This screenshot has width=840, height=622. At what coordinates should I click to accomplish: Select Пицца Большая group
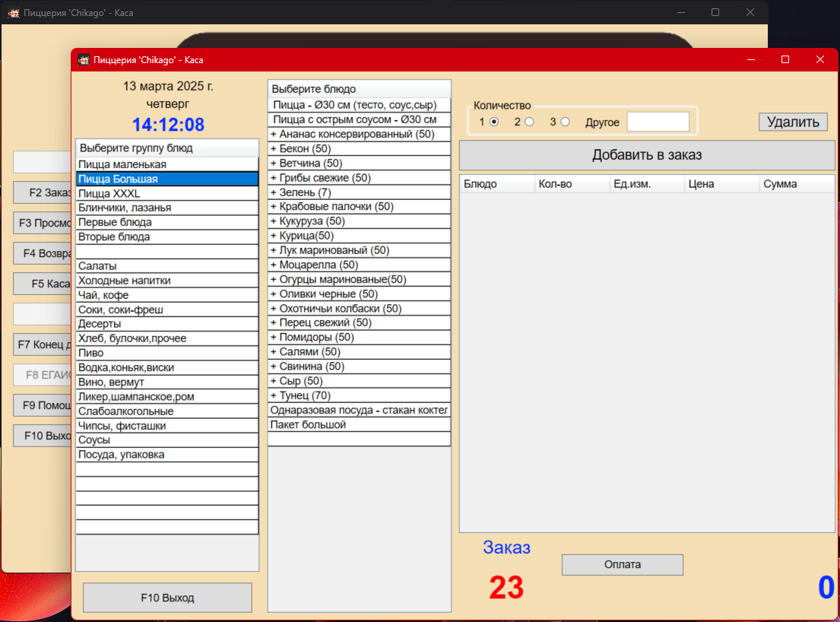click(x=167, y=179)
